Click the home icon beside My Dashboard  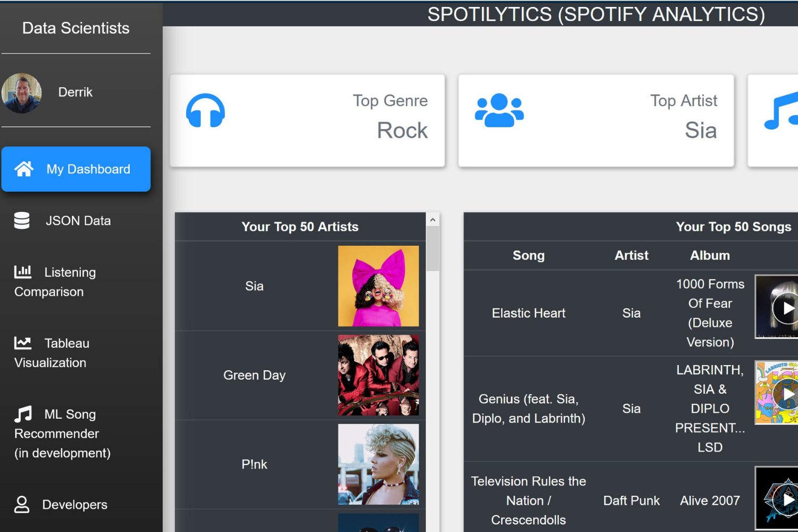click(x=24, y=169)
